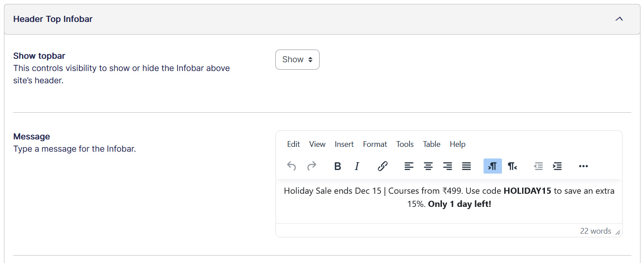644x263 pixels.
Task: Align message text right
Action: 448,166
